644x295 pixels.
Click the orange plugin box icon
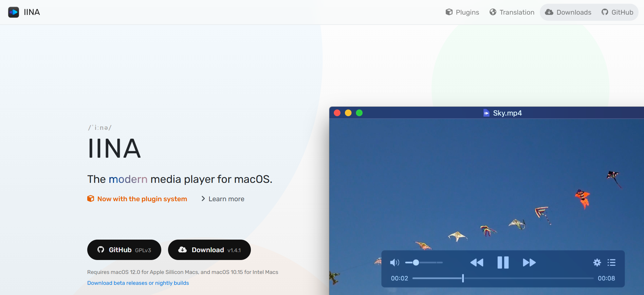(x=91, y=198)
